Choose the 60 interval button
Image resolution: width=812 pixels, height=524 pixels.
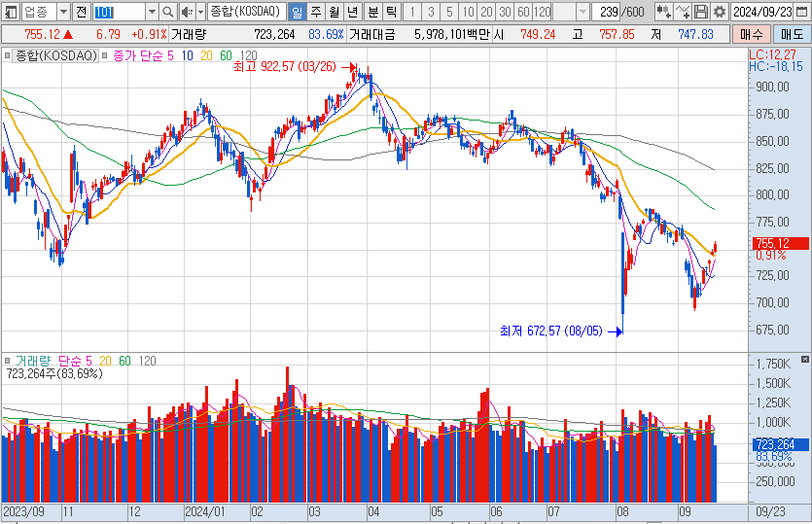click(523, 12)
